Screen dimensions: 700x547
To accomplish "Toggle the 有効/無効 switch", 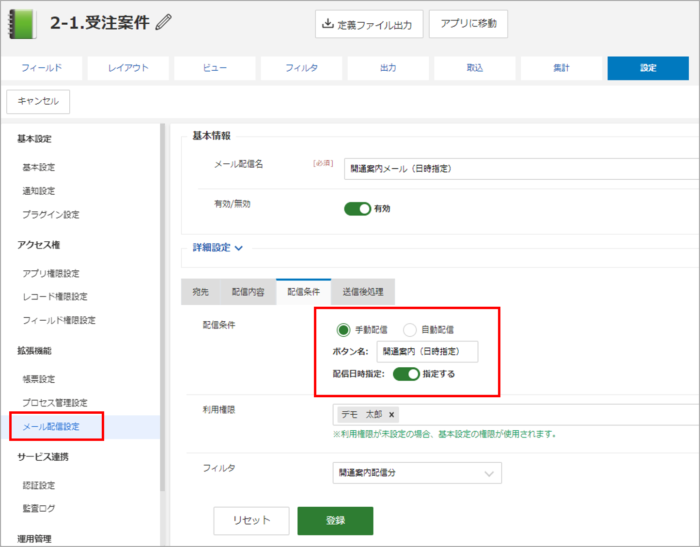I will point(358,209).
